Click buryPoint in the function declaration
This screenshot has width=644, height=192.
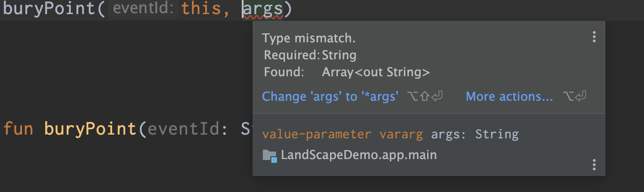tap(91, 129)
